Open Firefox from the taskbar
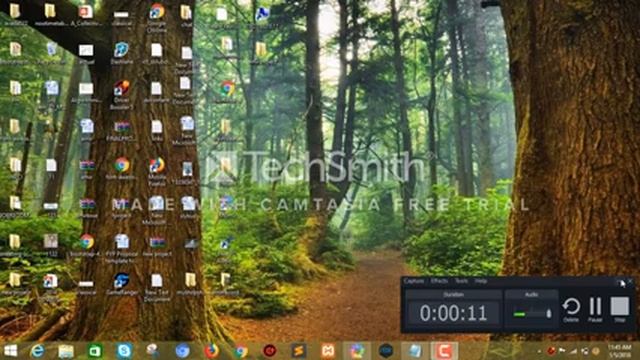Viewport: 640px width, 360px height. tap(211, 351)
